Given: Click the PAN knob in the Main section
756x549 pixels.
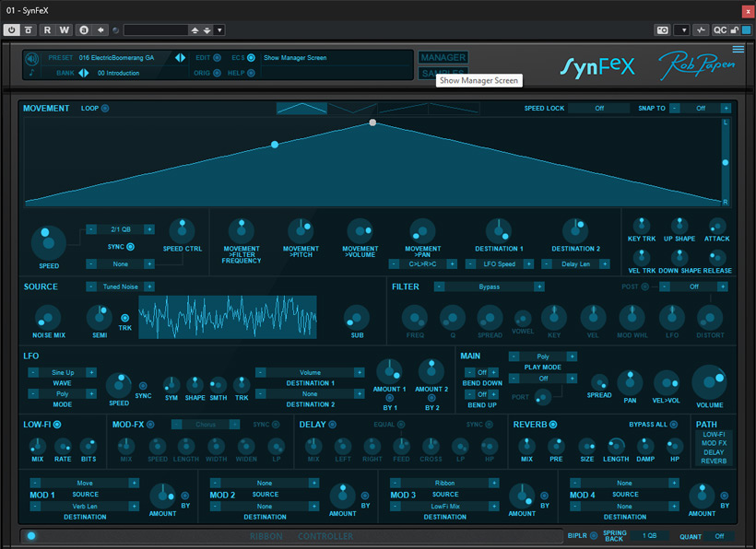Looking at the screenshot, I should 630,383.
